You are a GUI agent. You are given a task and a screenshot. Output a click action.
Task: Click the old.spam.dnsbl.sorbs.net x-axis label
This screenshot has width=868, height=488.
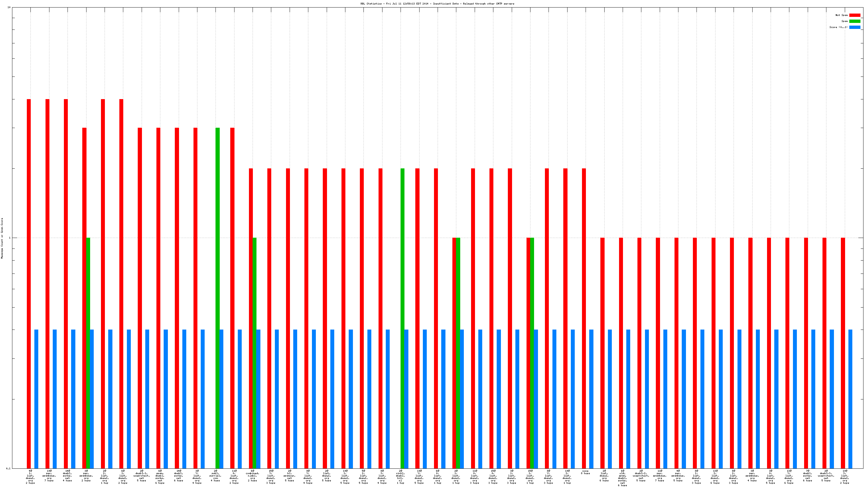(x=622, y=478)
